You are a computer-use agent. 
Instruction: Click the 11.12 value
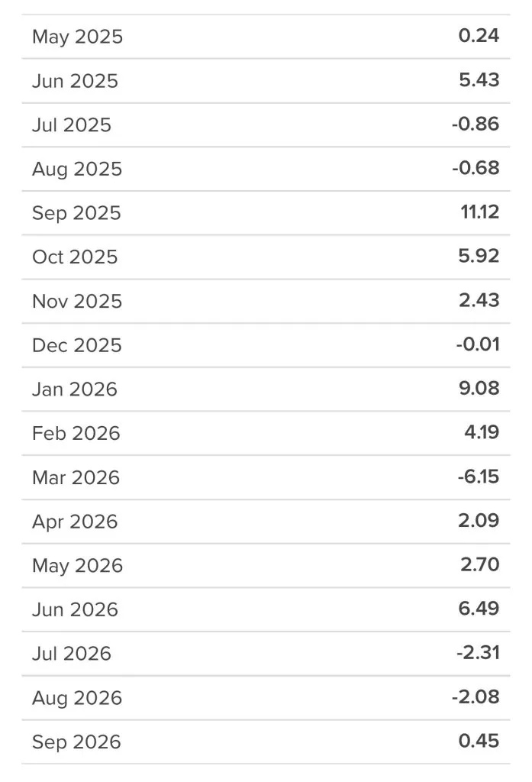pos(479,212)
